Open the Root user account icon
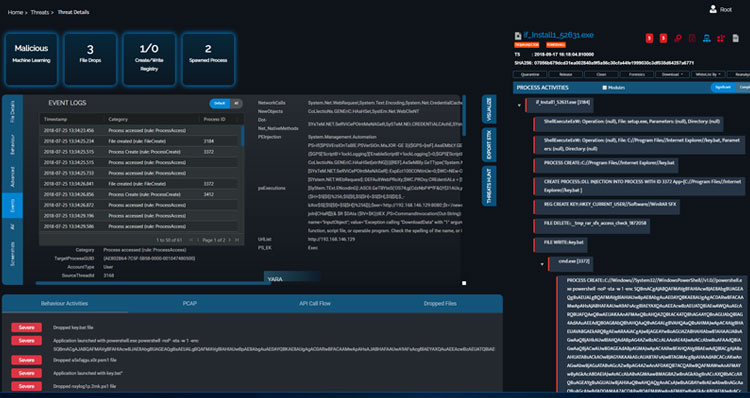 click(x=713, y=9)
